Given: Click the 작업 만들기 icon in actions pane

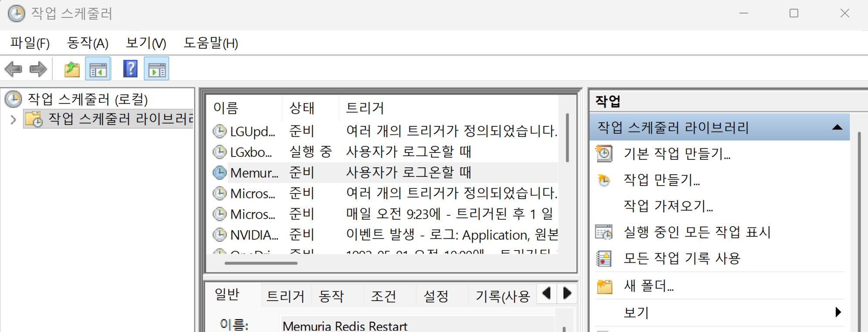Looking at the screenshot, I should click(604, 180).
